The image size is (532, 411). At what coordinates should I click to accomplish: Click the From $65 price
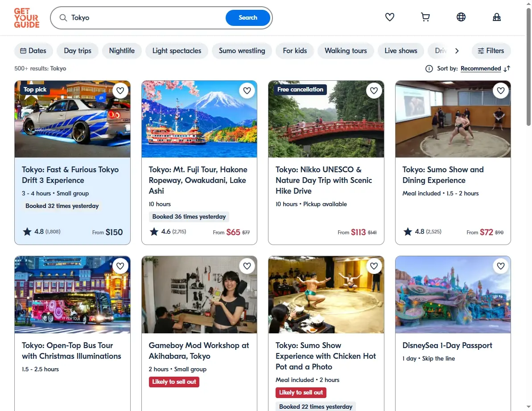(226, 232)
